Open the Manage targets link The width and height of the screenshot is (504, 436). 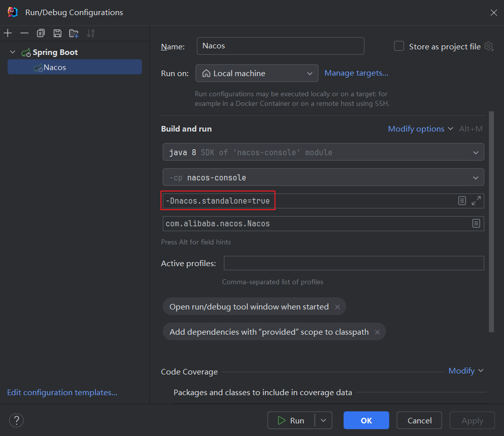[x=356, y=73]
